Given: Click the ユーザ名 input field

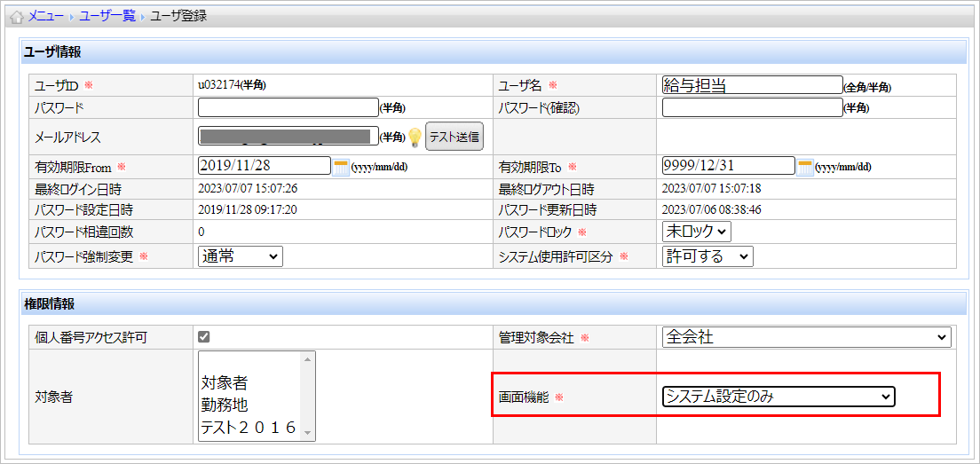Looking at the screenshot, I should coord(753,84).
